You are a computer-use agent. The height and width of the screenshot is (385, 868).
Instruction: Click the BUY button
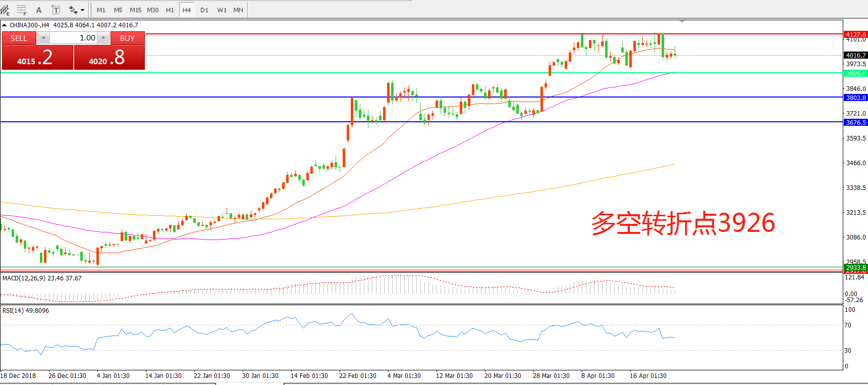(x=127, y=38)
